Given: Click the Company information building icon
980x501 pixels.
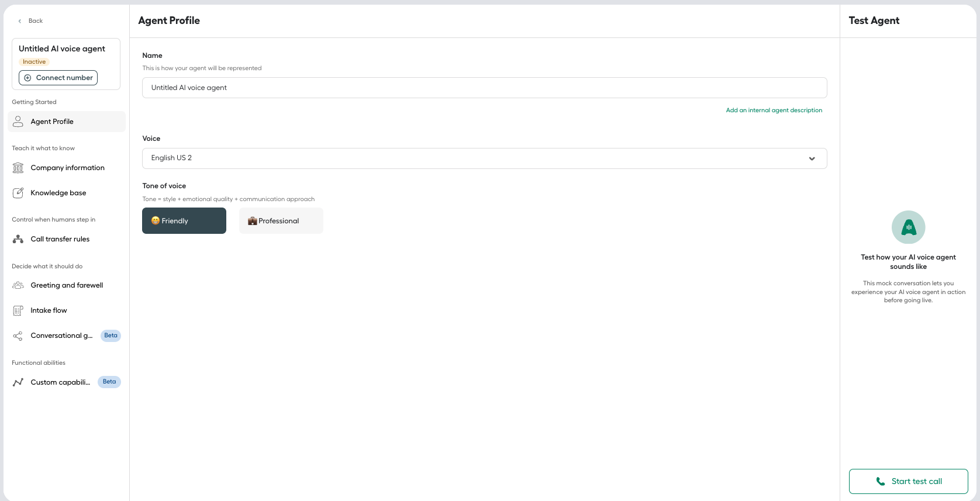Looking at the screenshot, I should click(18, 168).
